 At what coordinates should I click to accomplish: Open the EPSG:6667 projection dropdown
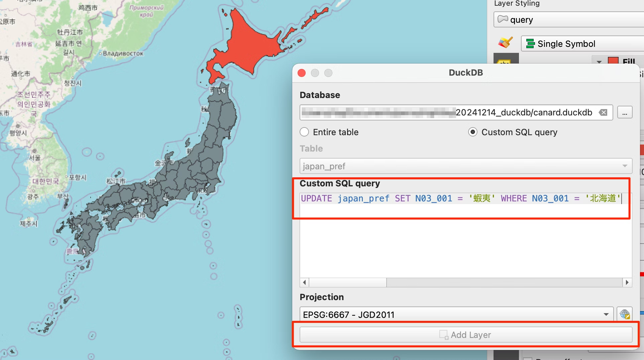(456, 314)
